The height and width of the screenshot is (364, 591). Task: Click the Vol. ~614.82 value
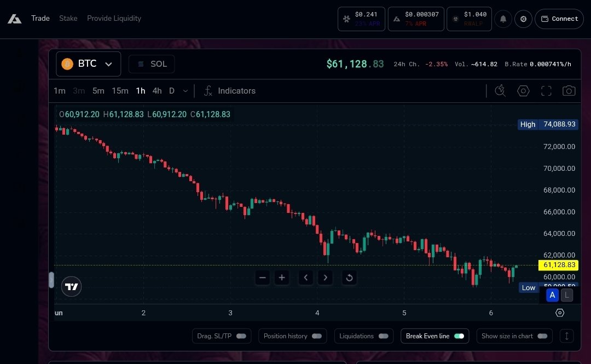click(x=484, y=64)
